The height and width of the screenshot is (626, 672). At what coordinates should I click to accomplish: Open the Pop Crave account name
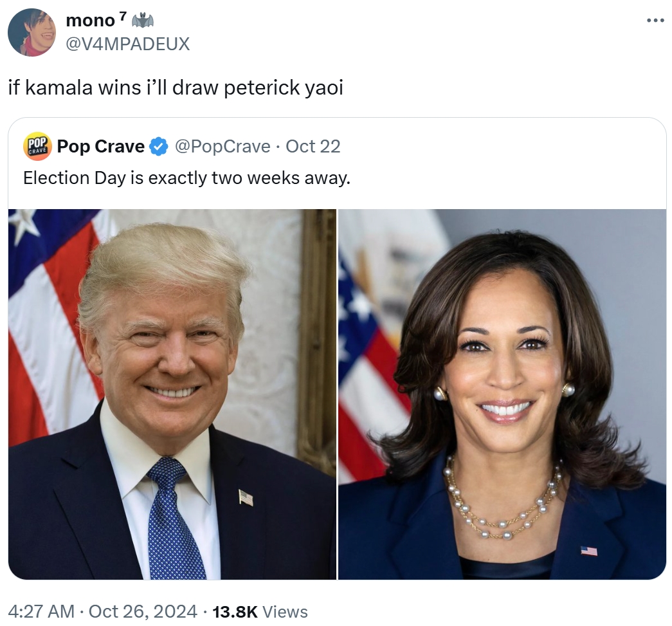click(x=101, y=147)
